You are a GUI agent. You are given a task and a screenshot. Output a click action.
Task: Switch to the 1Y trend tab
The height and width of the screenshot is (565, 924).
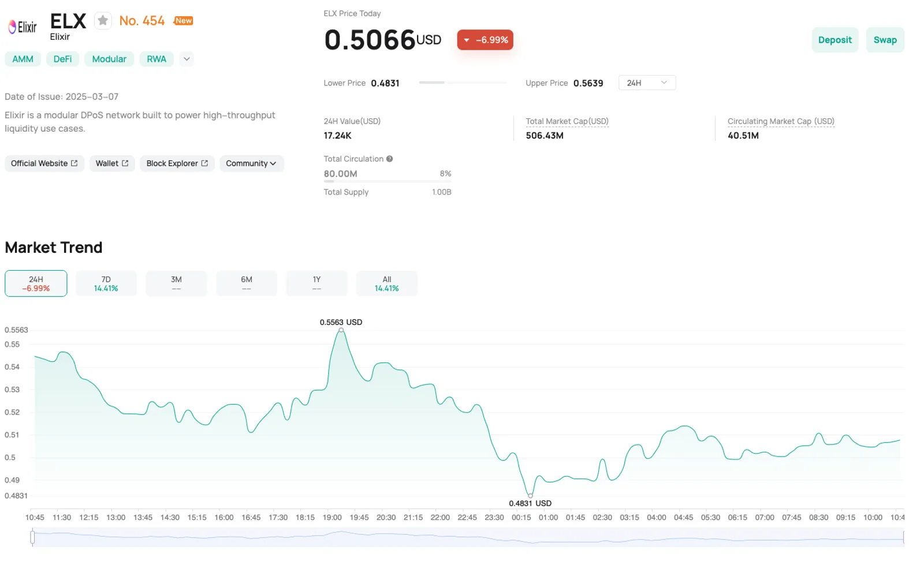coord(316,283)
